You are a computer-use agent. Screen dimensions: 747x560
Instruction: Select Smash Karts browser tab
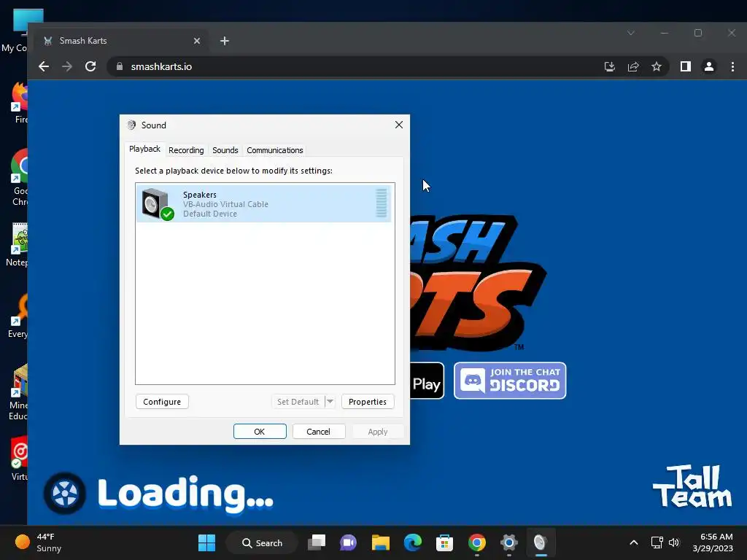(x=120, y=41)
